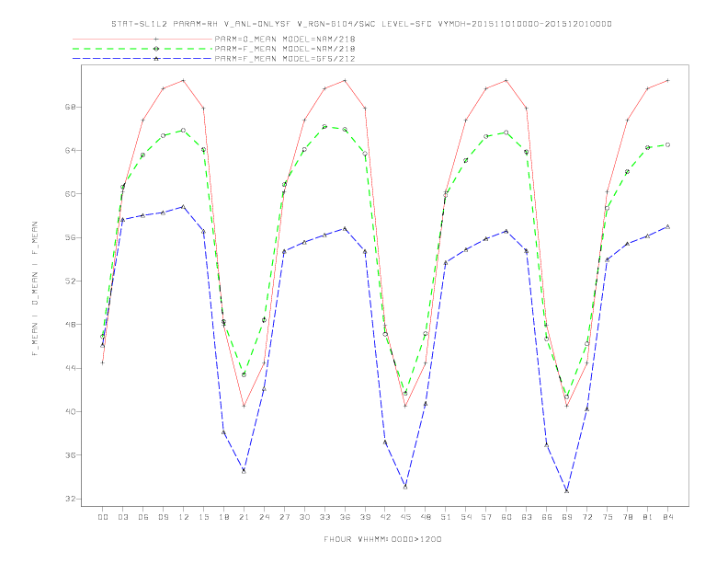The width and height of the screenshot is (728, 563).
Task: Click x-axis tick label 27
Action: pyautogui.click(x=284, y=517)
